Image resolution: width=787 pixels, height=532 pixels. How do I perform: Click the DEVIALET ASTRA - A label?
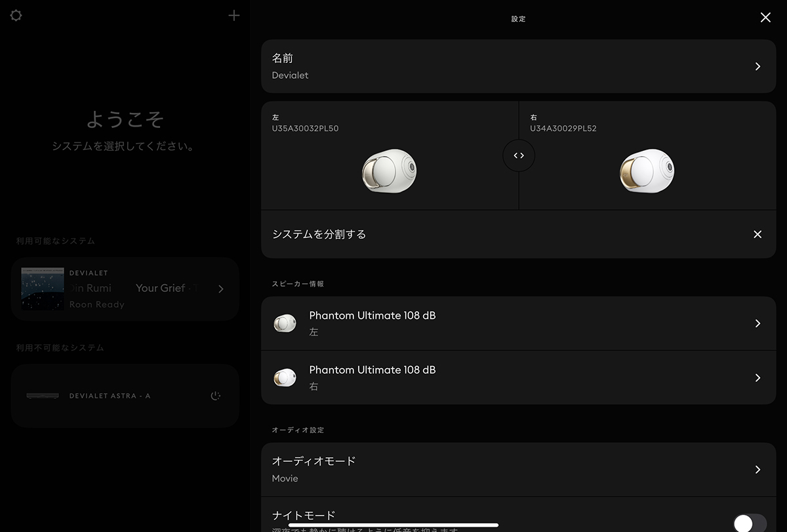110,396
